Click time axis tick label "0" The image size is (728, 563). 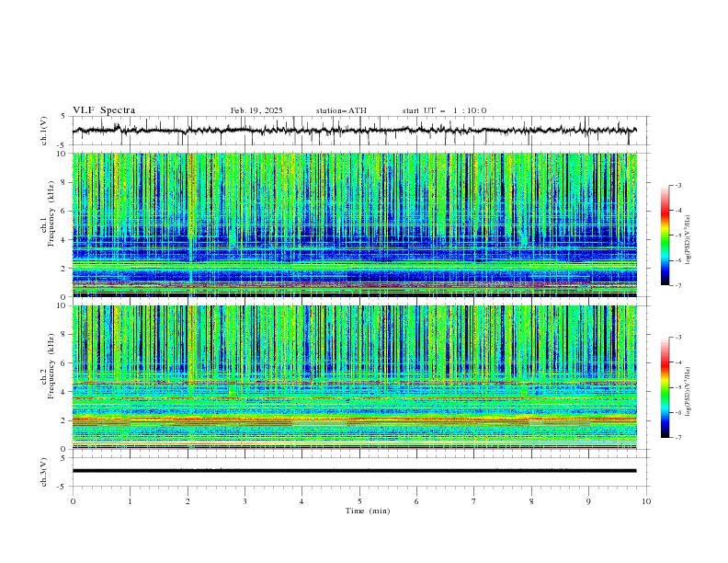73,501
